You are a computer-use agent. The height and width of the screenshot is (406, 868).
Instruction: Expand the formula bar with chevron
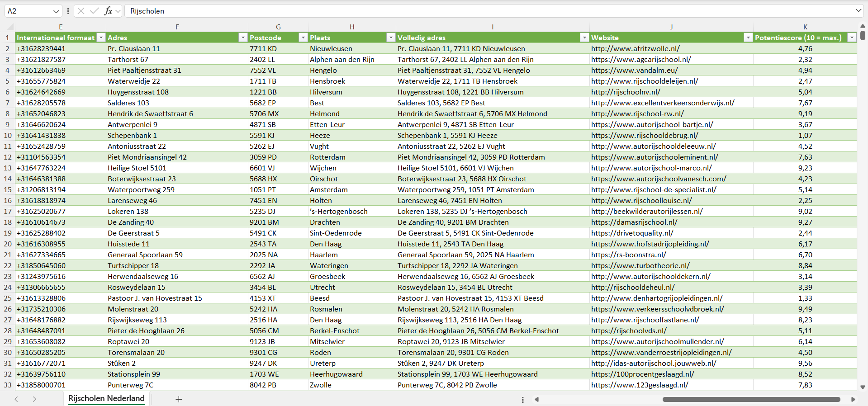[858, 11]
